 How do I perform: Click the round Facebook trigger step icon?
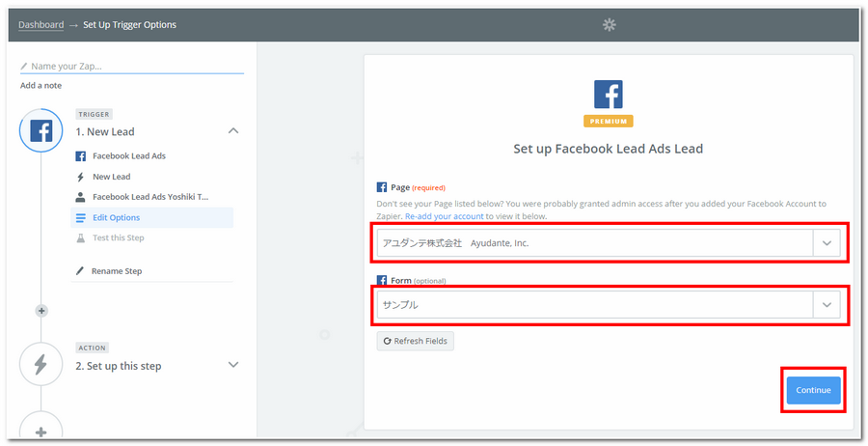tap(41, 130)
